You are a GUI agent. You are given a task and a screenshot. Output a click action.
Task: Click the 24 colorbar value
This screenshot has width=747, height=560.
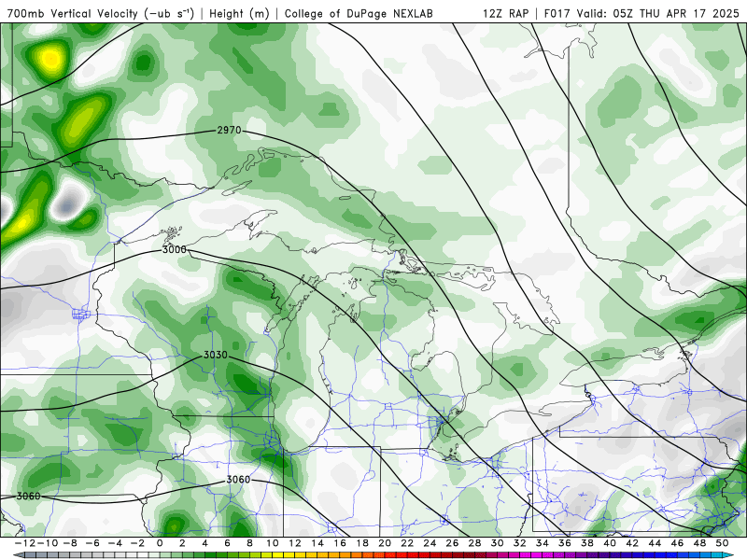pos(430,543)
